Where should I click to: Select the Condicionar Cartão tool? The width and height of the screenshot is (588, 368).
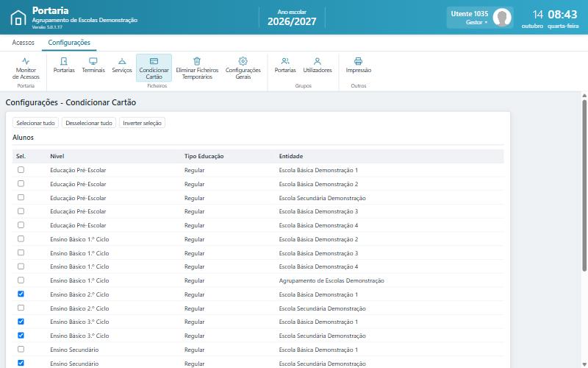154,68
